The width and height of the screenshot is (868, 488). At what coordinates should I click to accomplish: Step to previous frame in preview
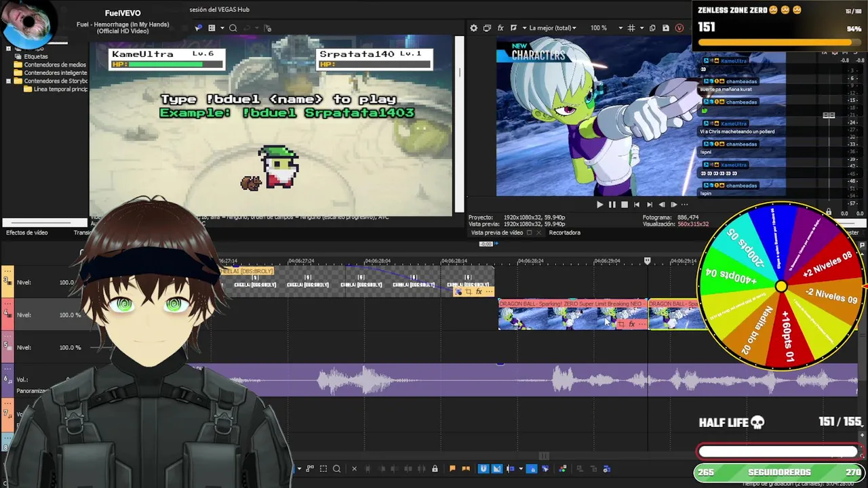click(661, 204)
